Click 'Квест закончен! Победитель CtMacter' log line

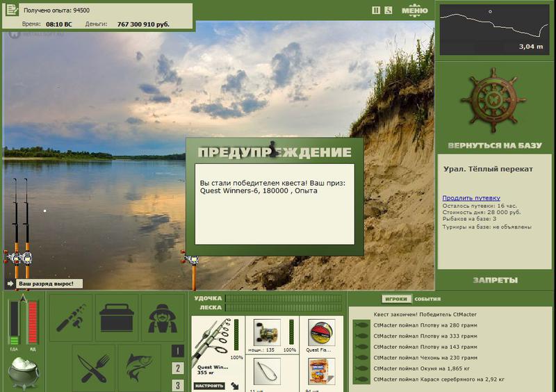(x=425, y=314)
